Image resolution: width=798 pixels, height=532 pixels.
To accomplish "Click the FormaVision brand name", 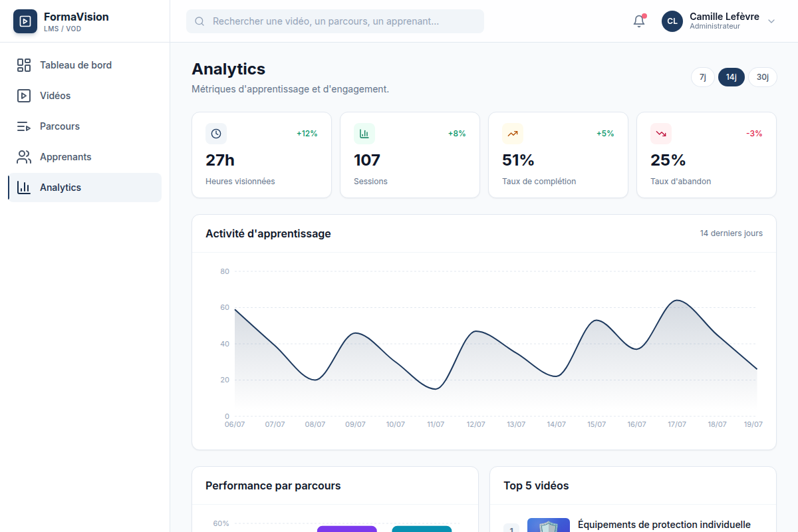I will tap(76, 17).
